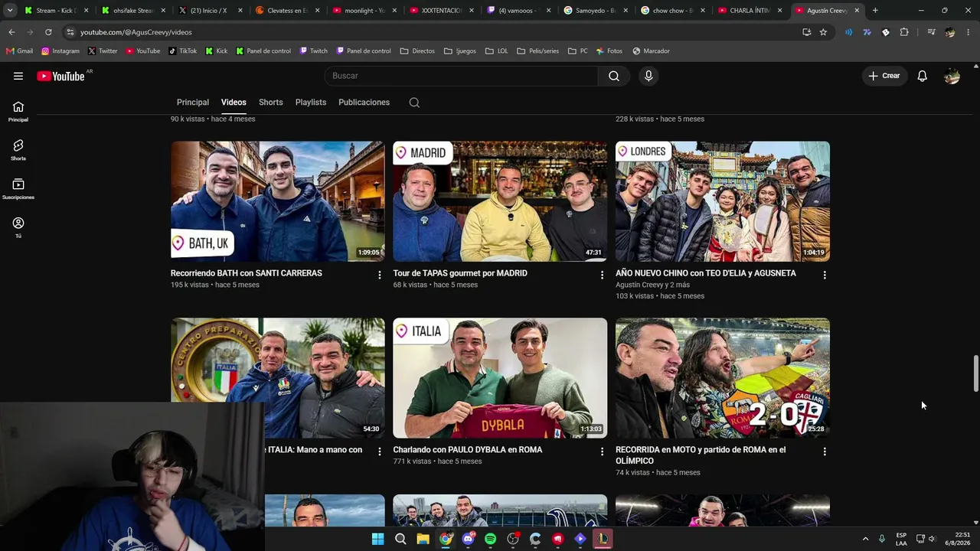
Task: Open File Explorer from the taskbar
Action: coord(423,539)
